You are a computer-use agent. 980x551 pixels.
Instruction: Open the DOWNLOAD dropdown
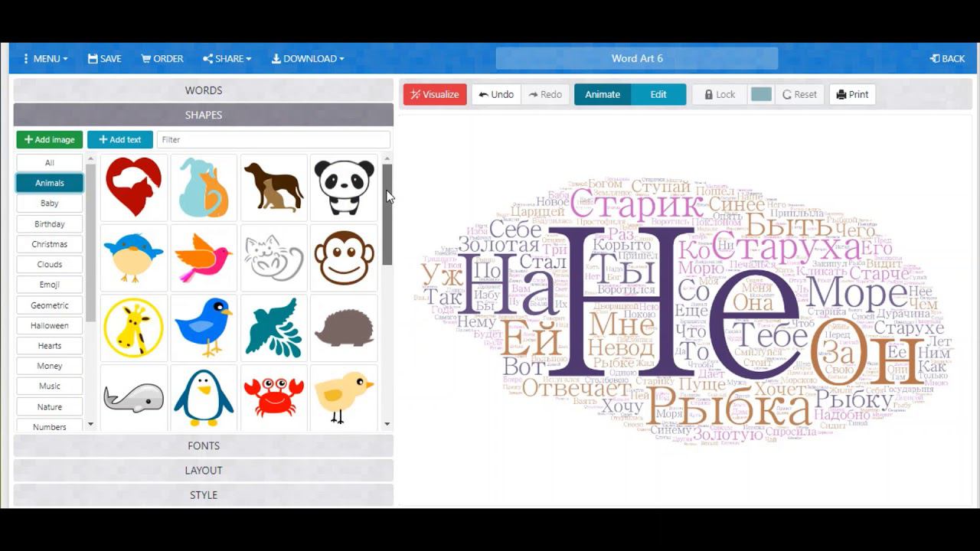point(307,58)
